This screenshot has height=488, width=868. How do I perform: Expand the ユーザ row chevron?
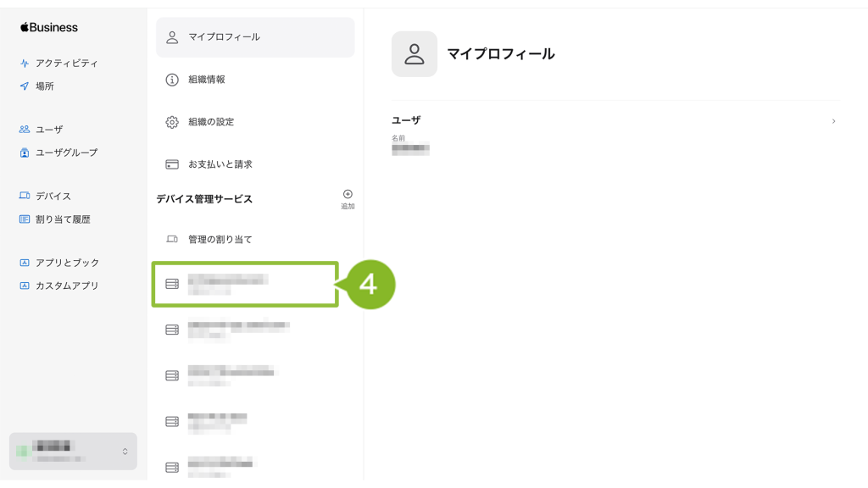[x=833, y=121]
